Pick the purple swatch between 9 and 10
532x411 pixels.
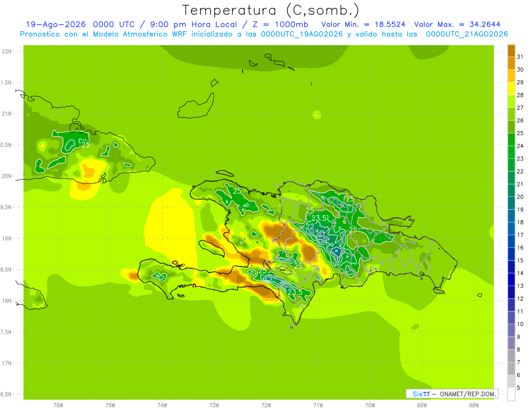511,330
